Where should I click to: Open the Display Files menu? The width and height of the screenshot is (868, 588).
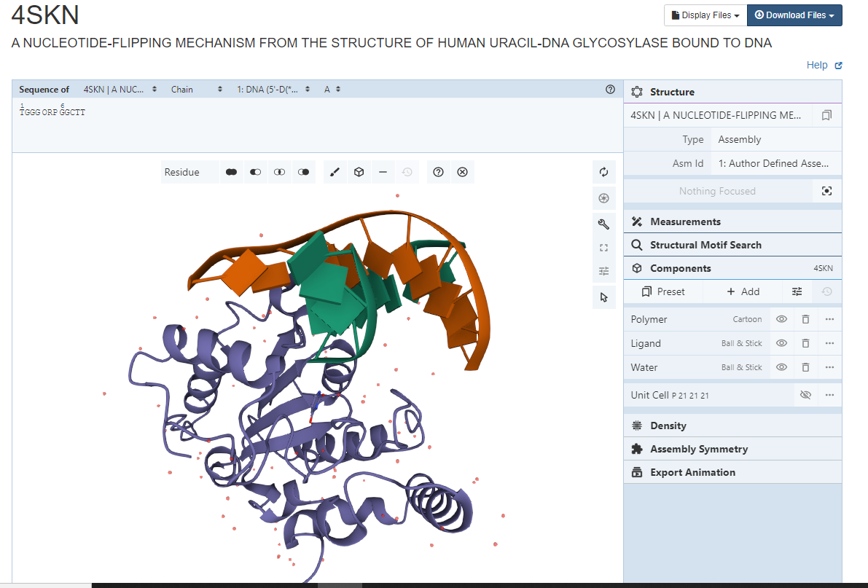704,15
